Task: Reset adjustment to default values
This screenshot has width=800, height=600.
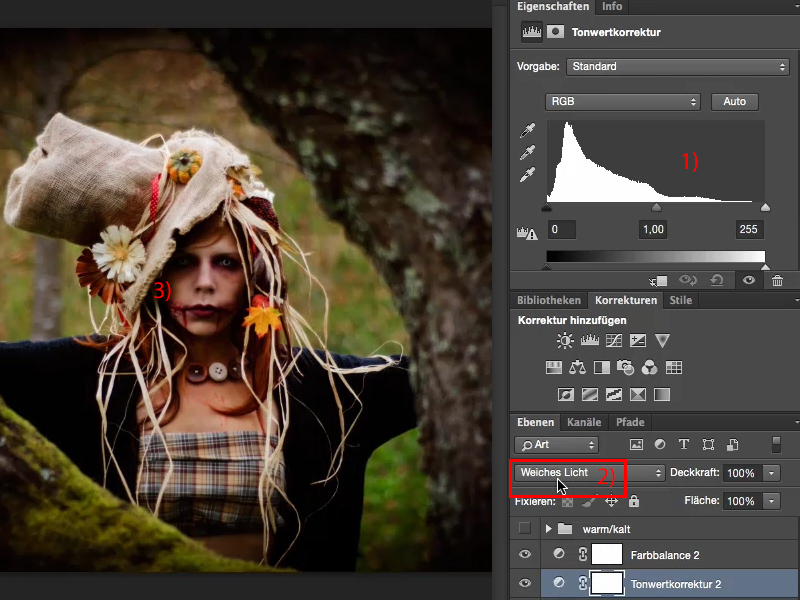Action: pos(717,280)
